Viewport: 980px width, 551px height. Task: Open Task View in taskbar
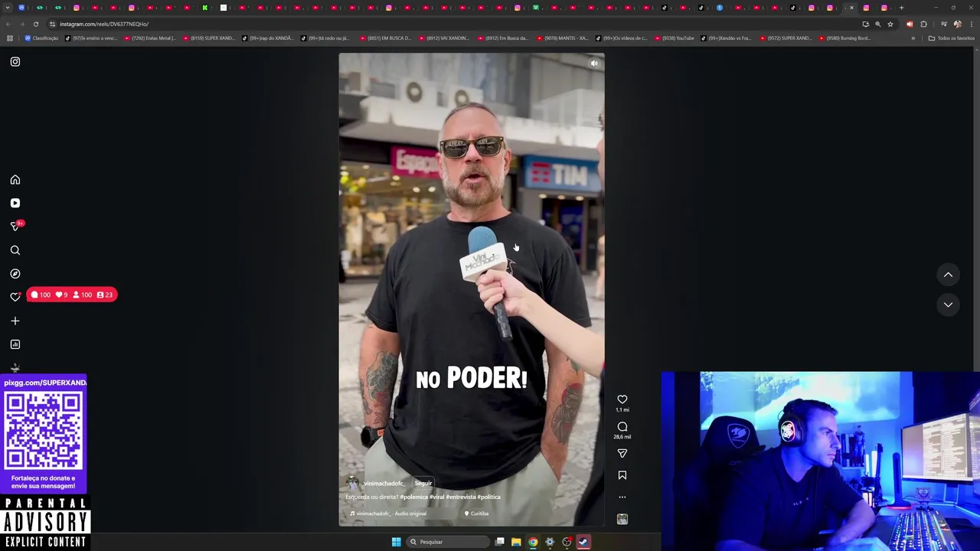[x=499, y=542]
